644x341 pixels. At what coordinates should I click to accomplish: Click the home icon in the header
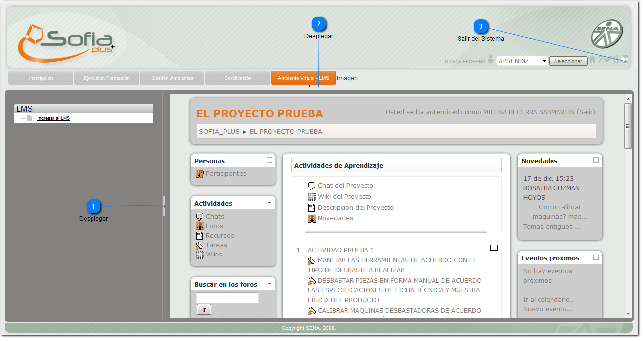pos(592,59)
